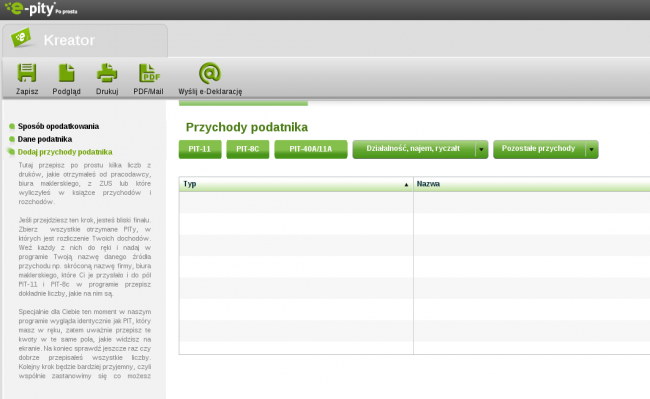The image size is (650, 399).
Task: Click the green bullet next to Sposób opodatkowania
Action: (12, 126)
